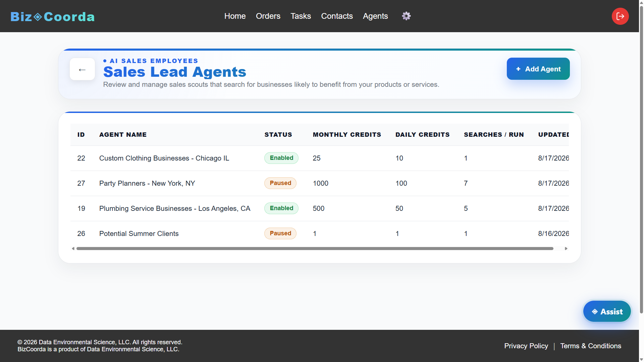This screenshot has width=644, height=362.
Task: Click the DAILY CREDITS column header
Action: [x=422, y=134]
